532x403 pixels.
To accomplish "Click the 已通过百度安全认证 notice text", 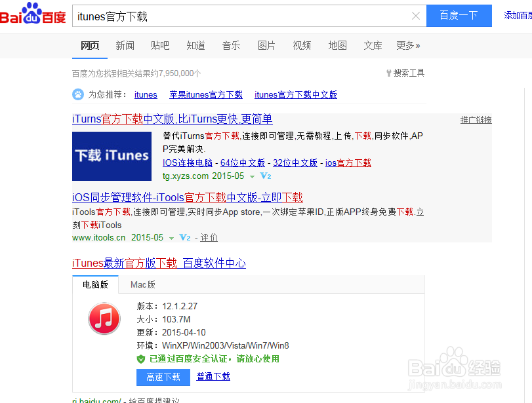I will (x=215, y=359).
